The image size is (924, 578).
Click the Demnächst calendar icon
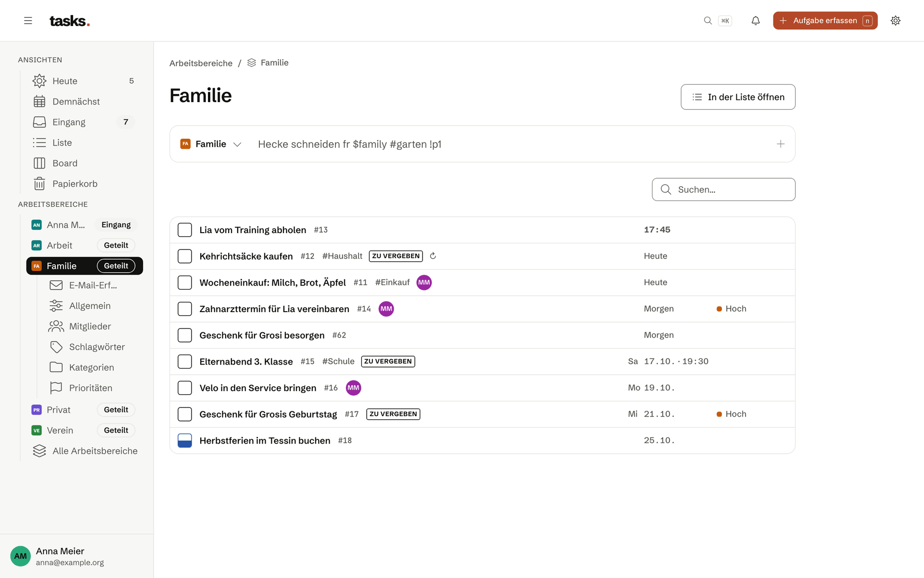(39, 102)
